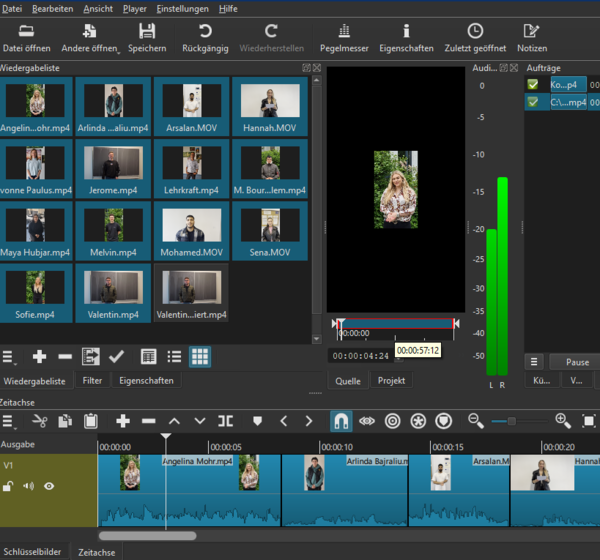Click the Rückgängig undo icon
Image resolution: width=600 pixels, height=560 pixels.
click(x=205, y=31)
